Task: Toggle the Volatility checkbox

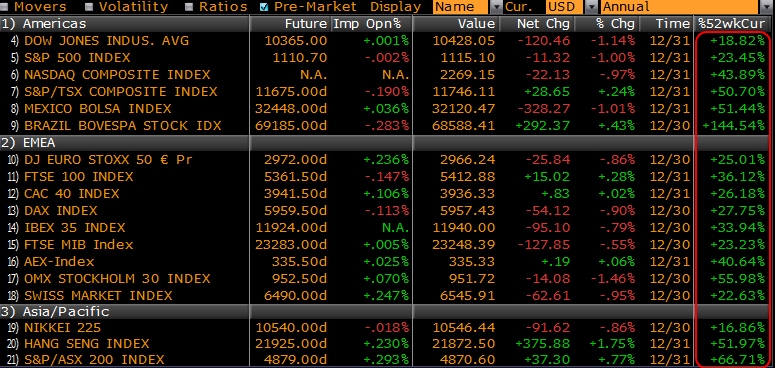Action: click(x=89, y=7)
